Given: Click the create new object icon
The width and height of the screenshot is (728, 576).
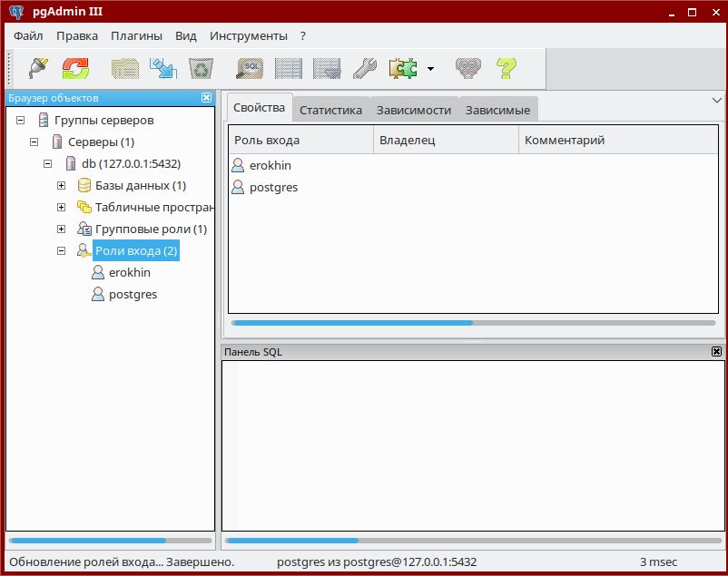Looking at the screenshot, I should (x=163, y=69).
